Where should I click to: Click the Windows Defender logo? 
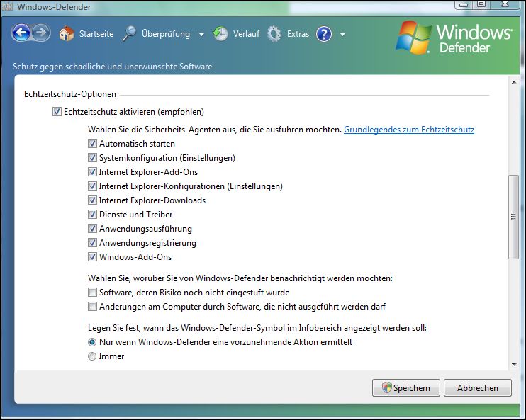point(454,38)
